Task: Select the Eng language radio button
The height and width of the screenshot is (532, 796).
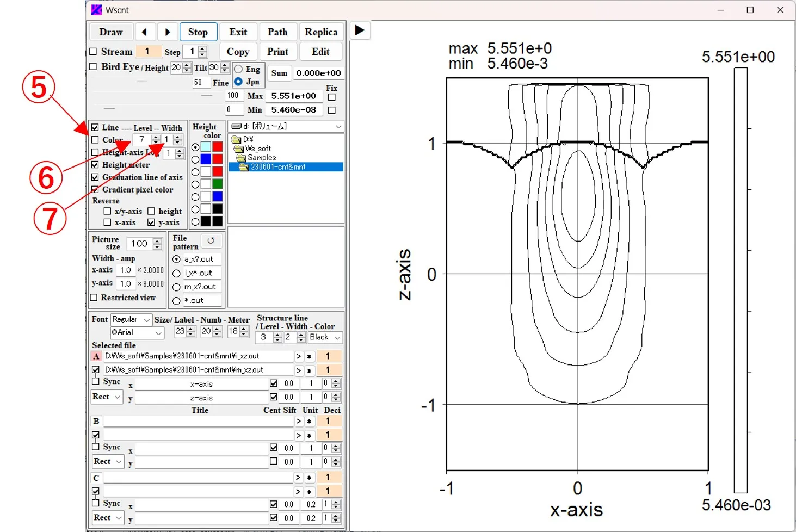Action: coord(238,69)
